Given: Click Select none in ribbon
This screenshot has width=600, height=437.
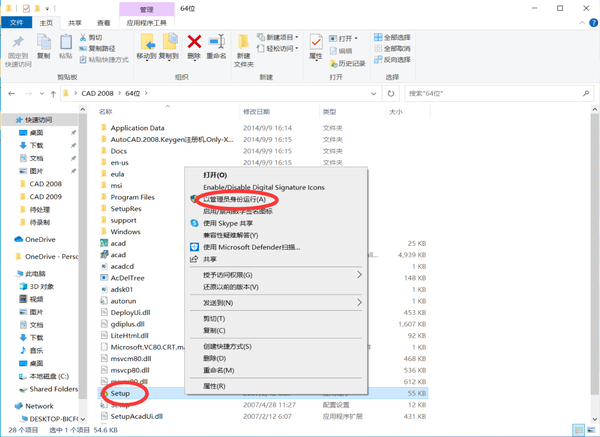Looking at the screenshot, I should point(392,48).
